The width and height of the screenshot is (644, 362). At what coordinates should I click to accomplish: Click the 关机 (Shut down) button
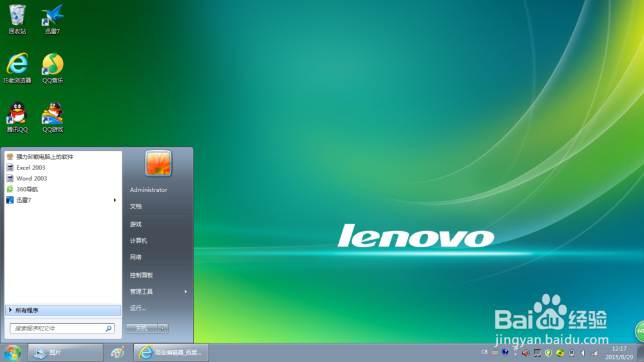click(142, 329)
